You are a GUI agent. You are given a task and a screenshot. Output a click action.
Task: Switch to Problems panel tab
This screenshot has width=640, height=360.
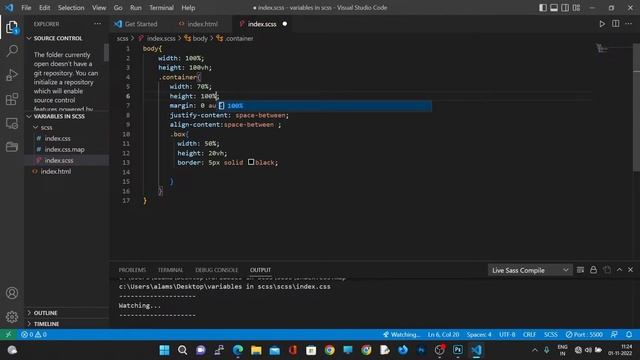click(132, 270)
